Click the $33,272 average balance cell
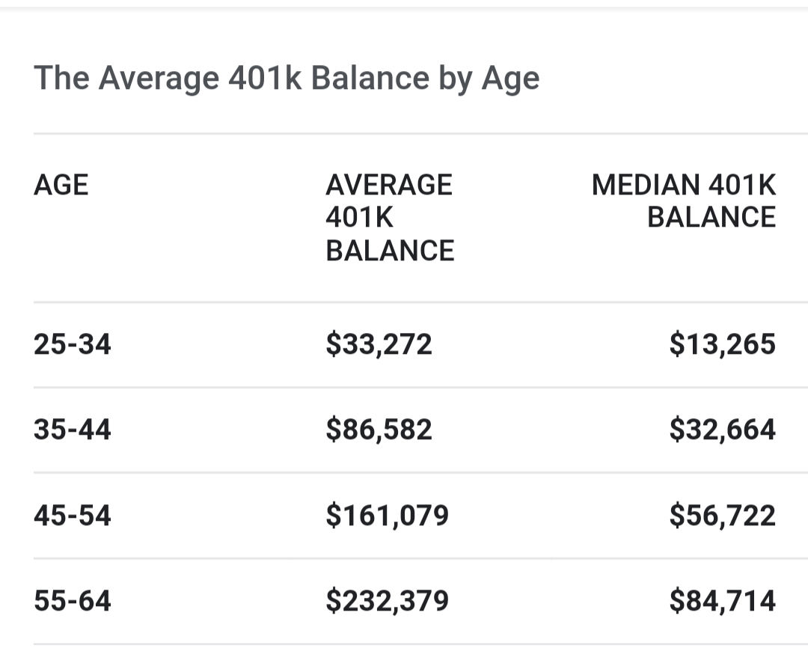Image resolution: width=808 pixels, height=672 pixels. pos(379,344)
